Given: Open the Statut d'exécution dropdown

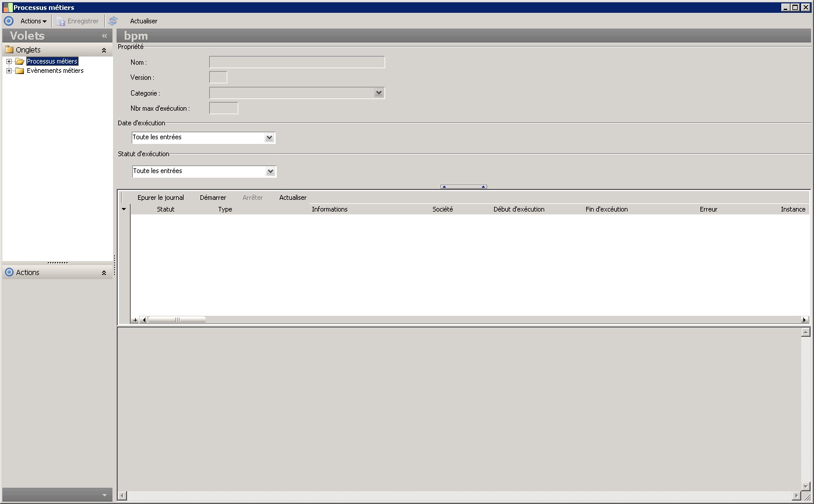Looking at the screenshot, I should click(x=270, y=171).
